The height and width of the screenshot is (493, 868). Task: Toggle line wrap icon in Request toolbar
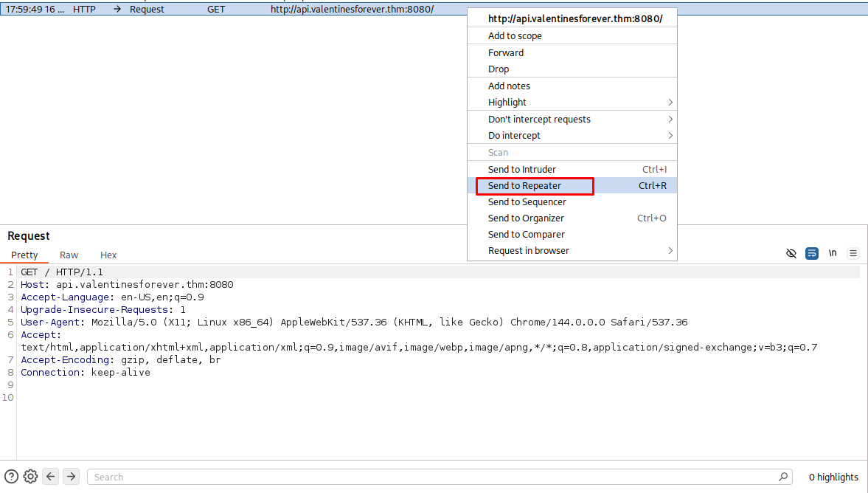point(812,253)
